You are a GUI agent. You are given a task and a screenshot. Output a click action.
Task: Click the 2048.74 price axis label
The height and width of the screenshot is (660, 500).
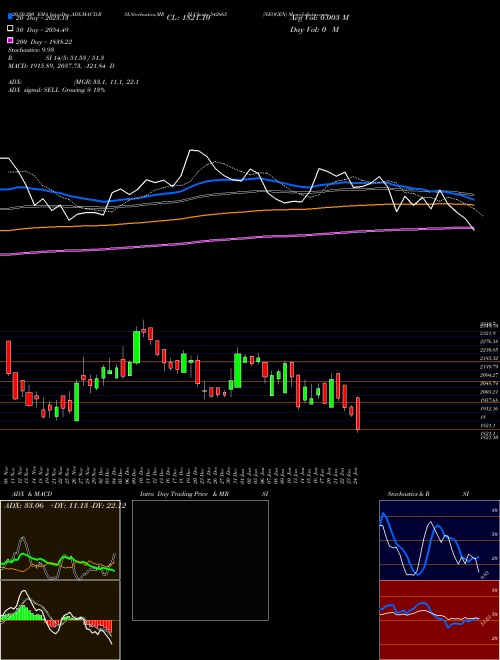tap(489, 383)
